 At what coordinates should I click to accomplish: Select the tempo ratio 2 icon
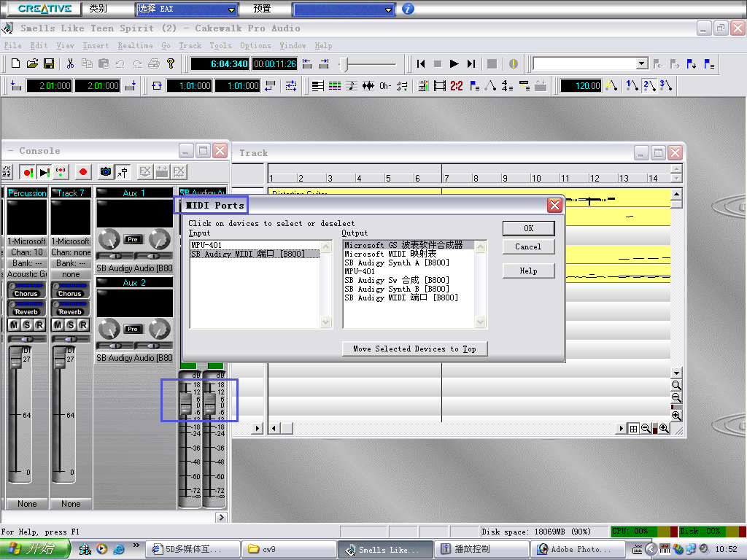649,86
